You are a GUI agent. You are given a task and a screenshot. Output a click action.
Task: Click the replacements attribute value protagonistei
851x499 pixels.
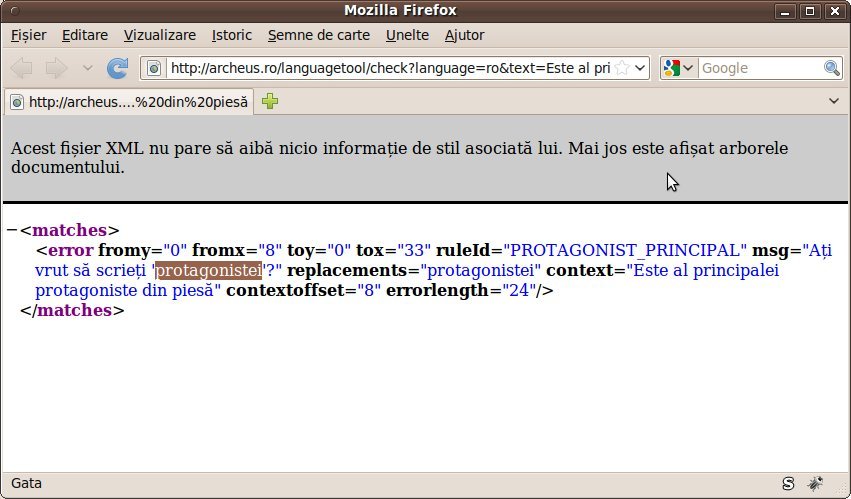click(480, 270)
